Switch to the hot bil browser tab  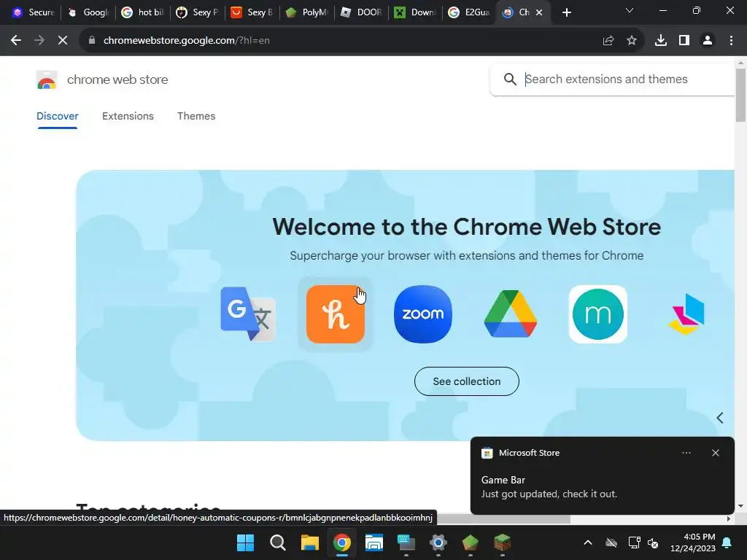pos(143,12)
